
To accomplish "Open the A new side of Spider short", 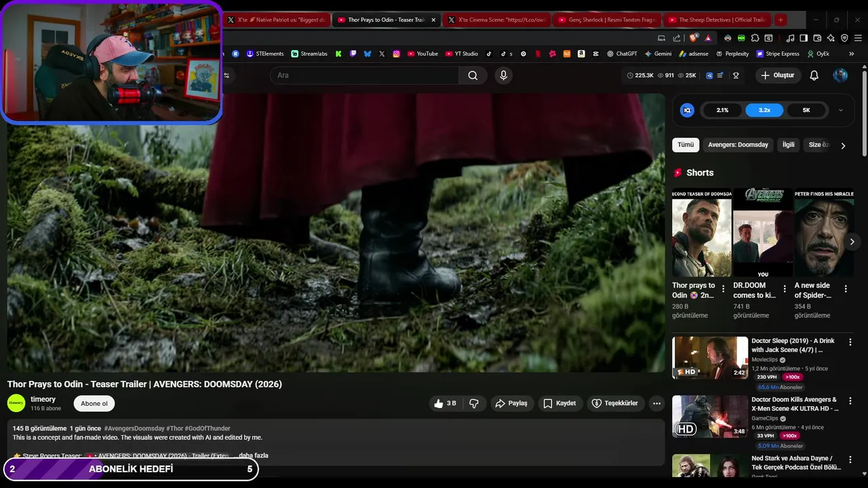I will 824,233.
